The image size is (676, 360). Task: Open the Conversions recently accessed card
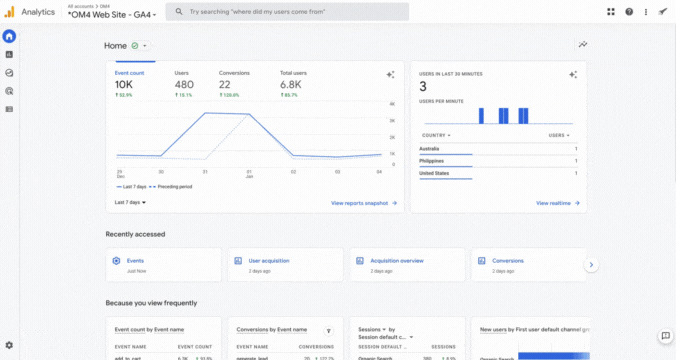pos(529,265)
